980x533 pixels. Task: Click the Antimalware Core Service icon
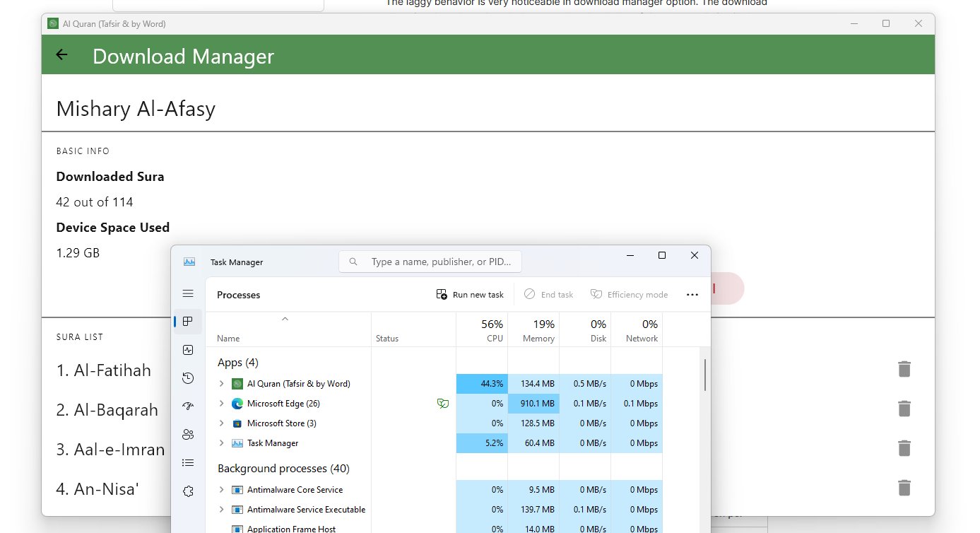tap(237, 490)
